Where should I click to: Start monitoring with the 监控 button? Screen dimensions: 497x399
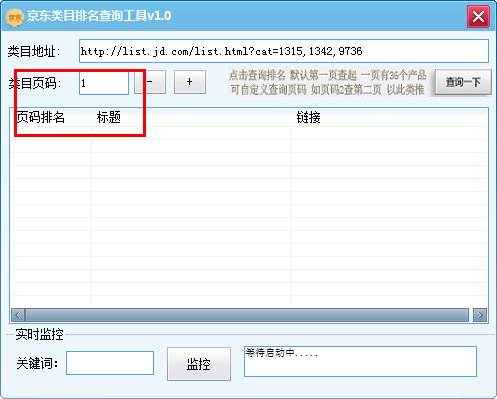pos(199,364)
